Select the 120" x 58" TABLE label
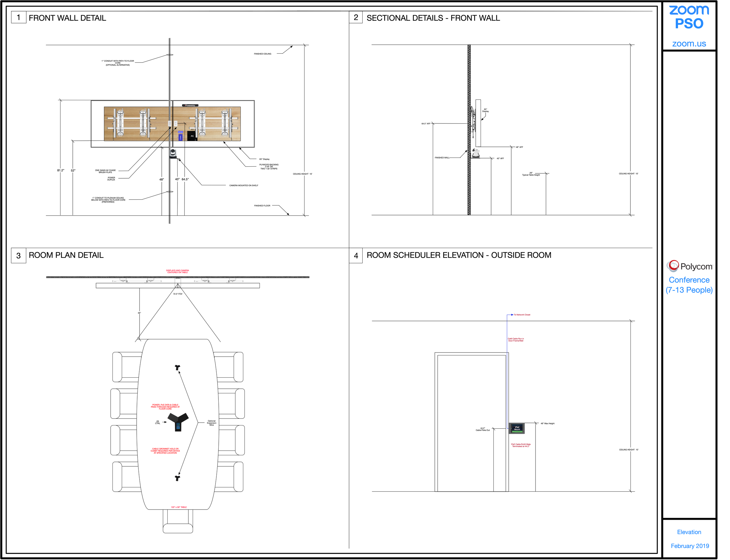 click(x=179, y=507)
